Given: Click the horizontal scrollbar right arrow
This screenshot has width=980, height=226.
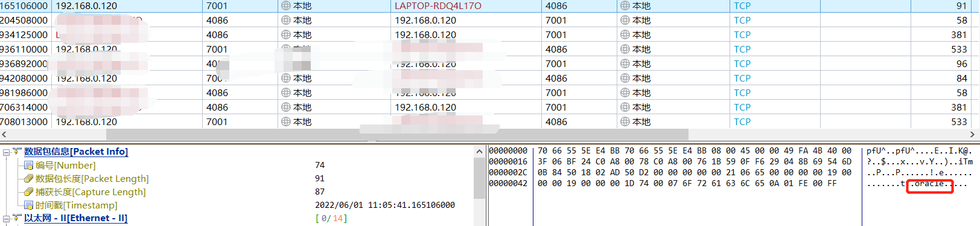Looking at the screenshot, I should click(x=972, y=134).
